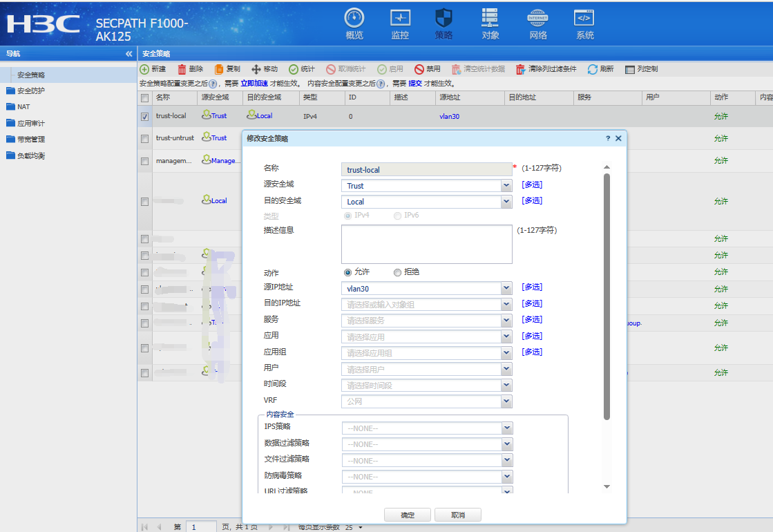This screenshot has width=773, height=532.
Task: Tick the trust-untrust row checkbox
Action: click(144, 139)
